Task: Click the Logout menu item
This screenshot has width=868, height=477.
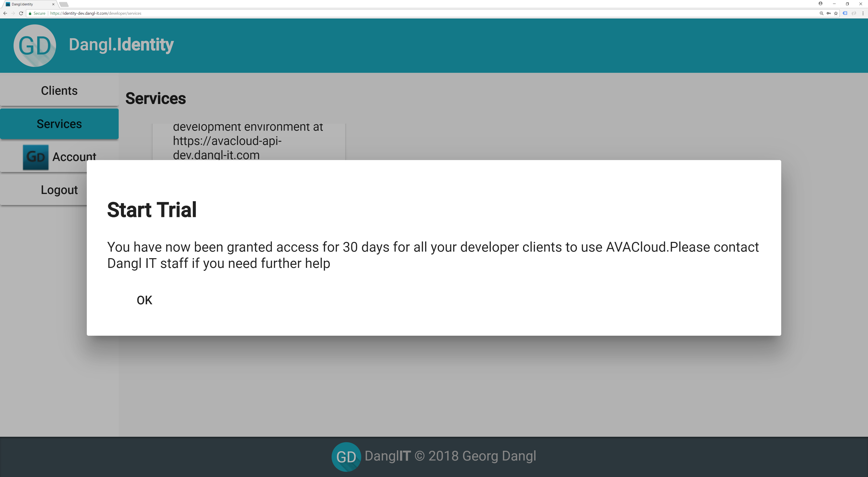Action: (59, 189)
